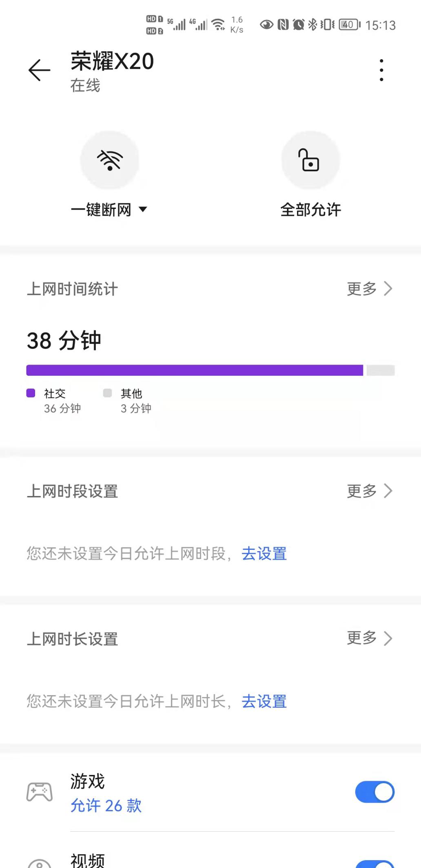Open 更多 for 上网时间统计
Screen dimensions: 421x868
369,289
